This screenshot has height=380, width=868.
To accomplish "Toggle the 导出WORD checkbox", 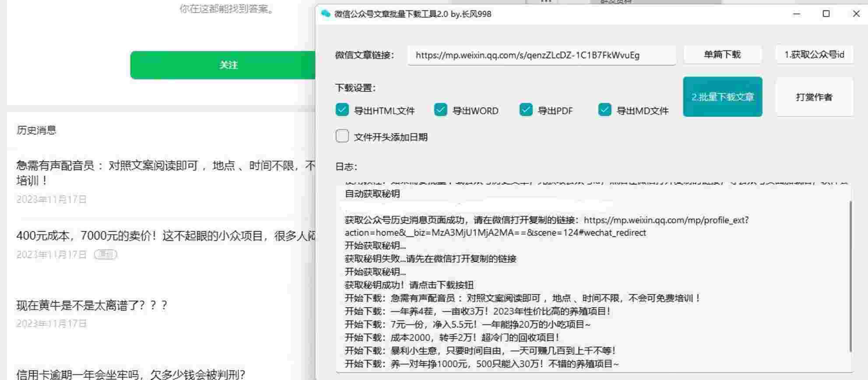I will [x=440, y=110].
